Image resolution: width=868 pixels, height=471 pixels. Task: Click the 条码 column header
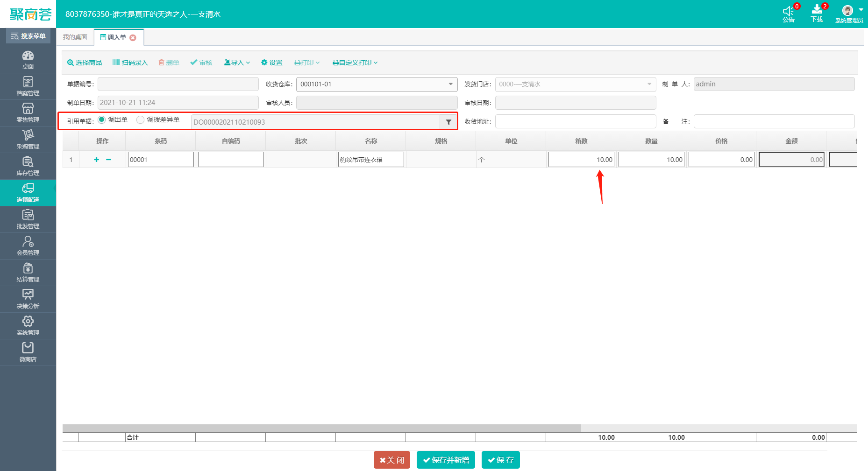pos(161,141)
